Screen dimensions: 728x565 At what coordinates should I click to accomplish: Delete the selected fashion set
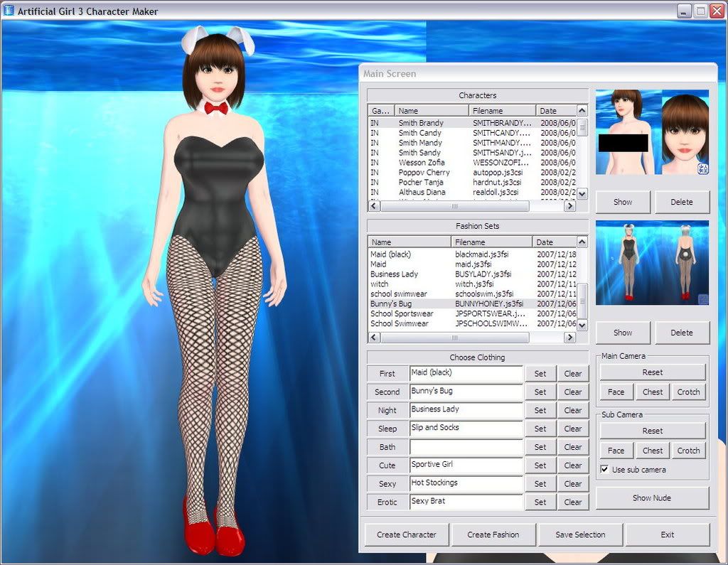click(682, 333)
